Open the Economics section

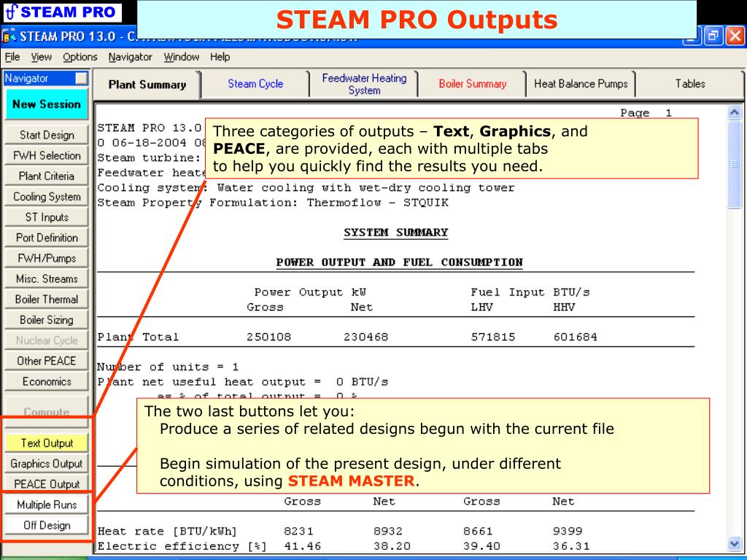pyautogui.click(x=47, y=381)
